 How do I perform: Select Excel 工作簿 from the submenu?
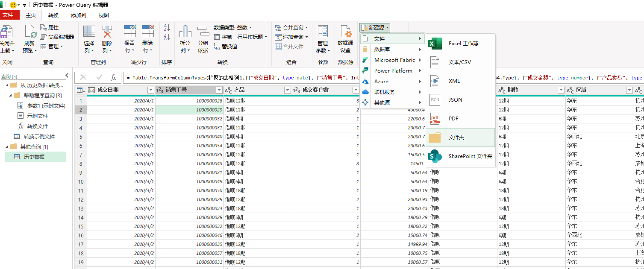pos(461,44)
